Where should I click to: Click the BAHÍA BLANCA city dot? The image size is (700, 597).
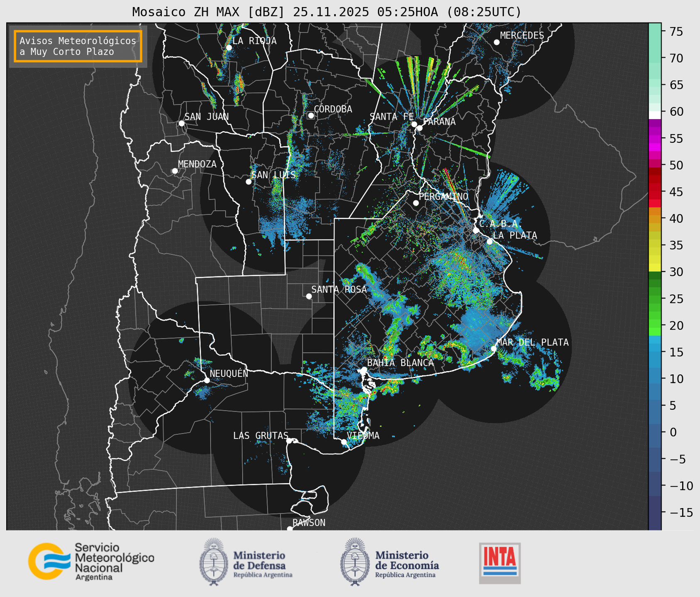tap(364, 369)
